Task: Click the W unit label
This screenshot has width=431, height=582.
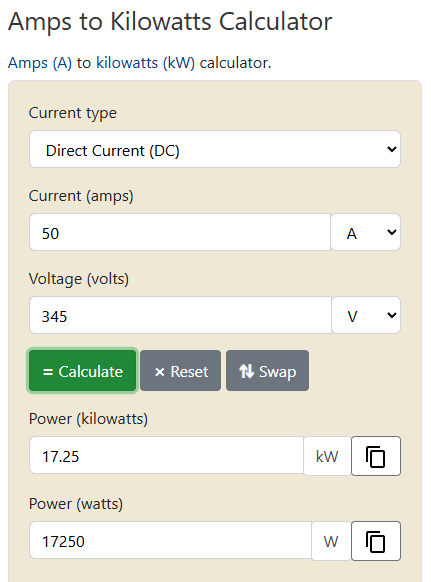Action: (331, 541)
